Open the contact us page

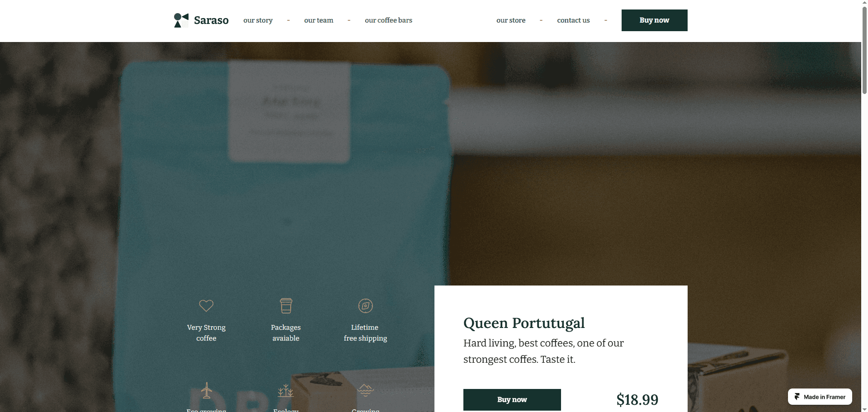[x=573, y=20]
